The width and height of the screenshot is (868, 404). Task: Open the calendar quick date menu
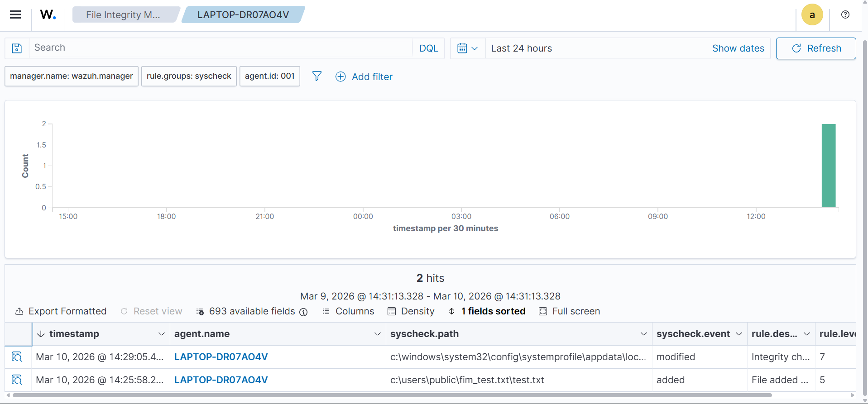click(467, 48)
